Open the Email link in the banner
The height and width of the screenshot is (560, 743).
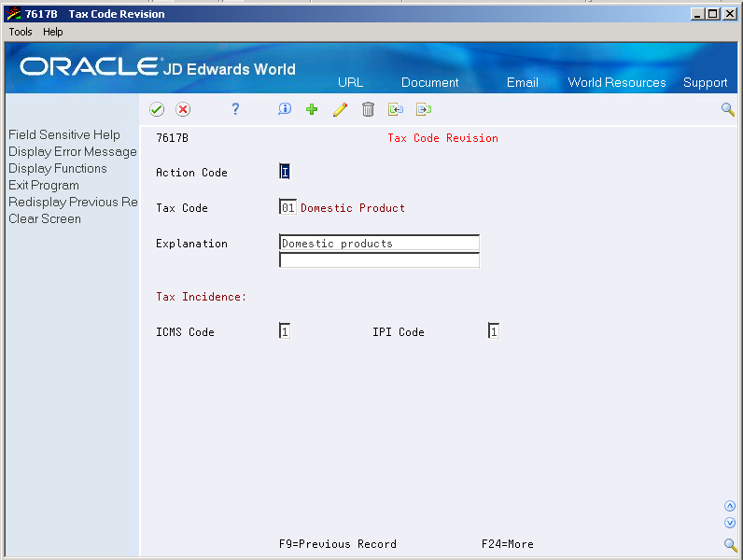[522, 82]
